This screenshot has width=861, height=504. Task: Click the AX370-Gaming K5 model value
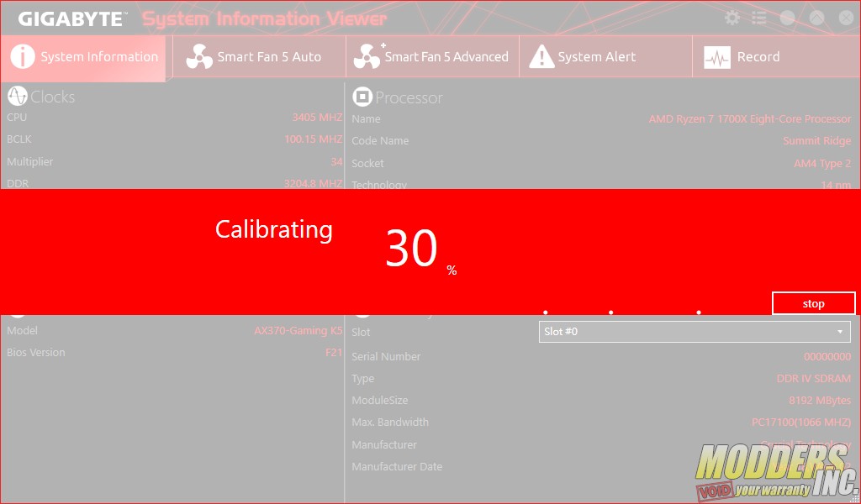pos(298,331)
